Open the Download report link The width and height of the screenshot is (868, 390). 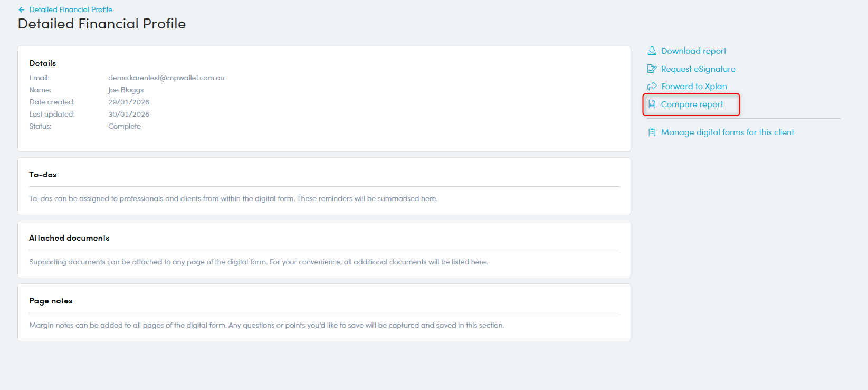click(693, 51)
